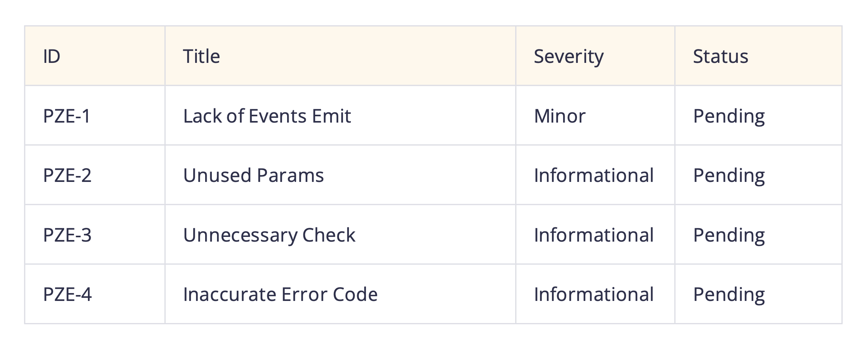
Task: Click the Pending status for PZE-2
Action: pyautogui.click(x=729, y=175)
